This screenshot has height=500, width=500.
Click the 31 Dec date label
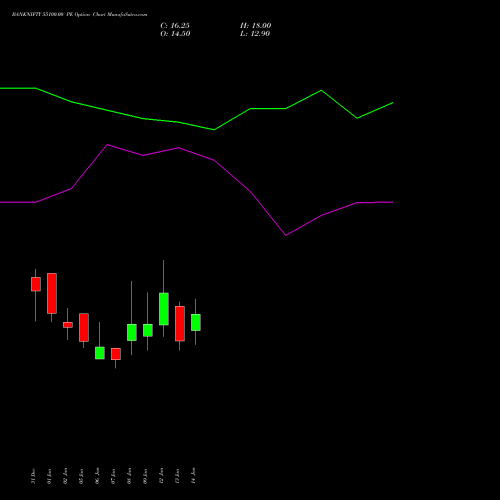pos(33,476)
